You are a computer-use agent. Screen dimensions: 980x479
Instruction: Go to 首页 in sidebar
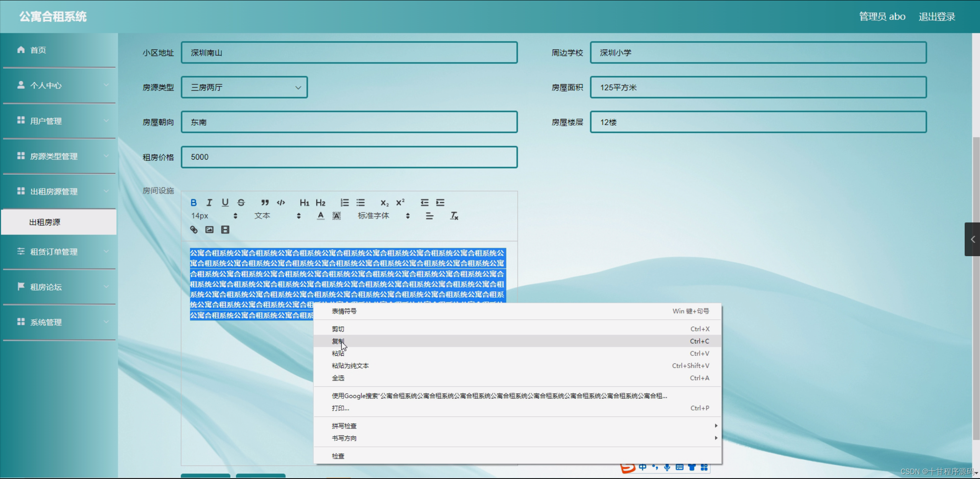59,50
